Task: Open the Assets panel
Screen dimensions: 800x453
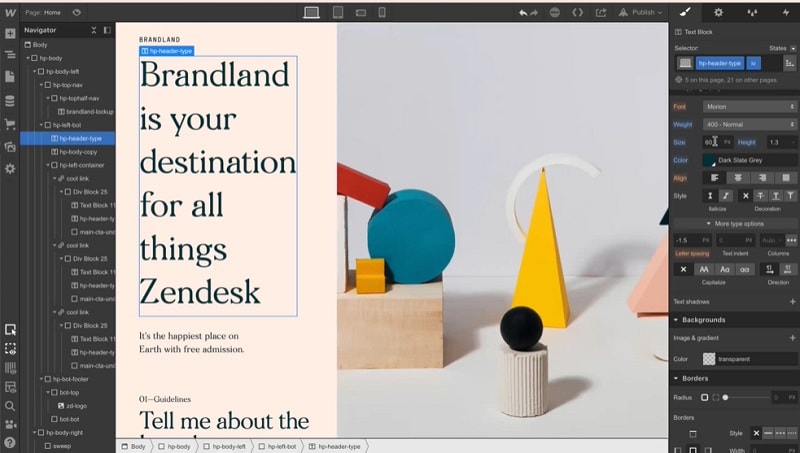Action: (10, 147)
